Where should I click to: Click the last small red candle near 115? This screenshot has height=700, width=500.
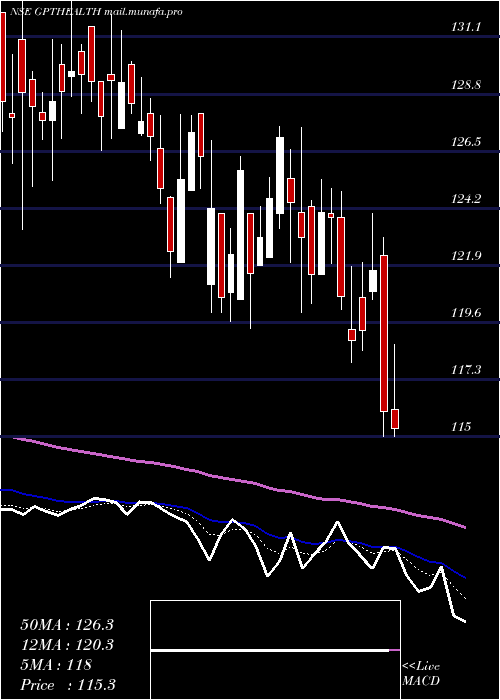tap(395, 419)
